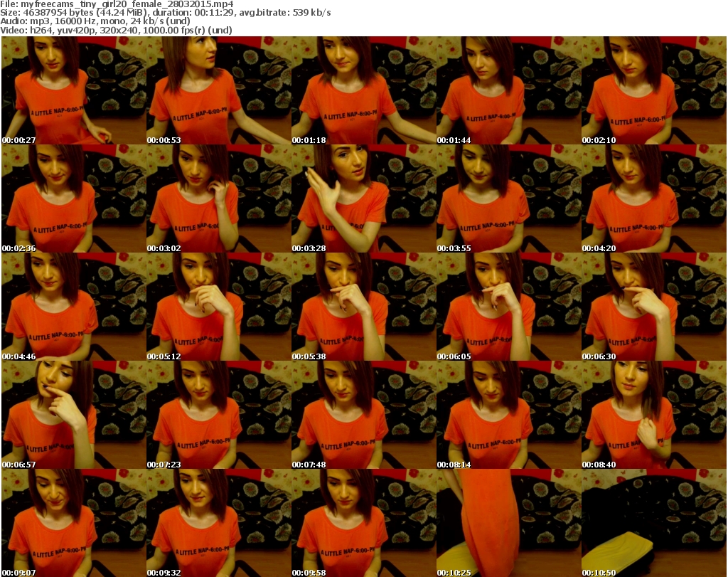The width and height of the screenshot is (728, 577).
Task: Select the thumbnail timestamped 00:05:38
Action: (363, 307)
